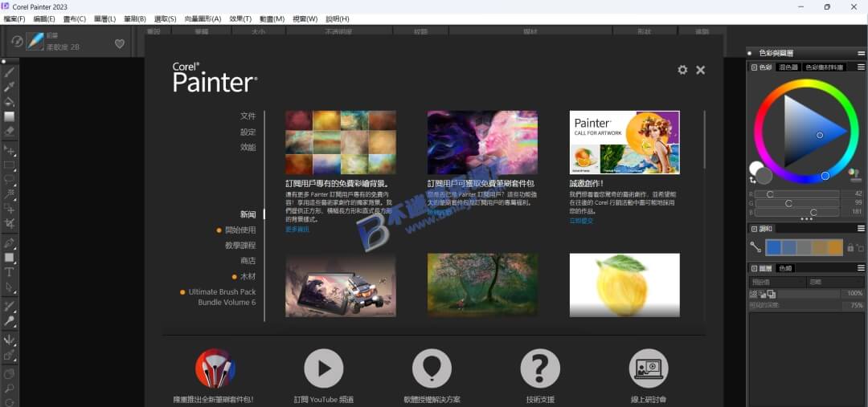The width and height of the screenshot is (868, 407).
Task: Select the Crop tool
Action: tap(10, 223)
